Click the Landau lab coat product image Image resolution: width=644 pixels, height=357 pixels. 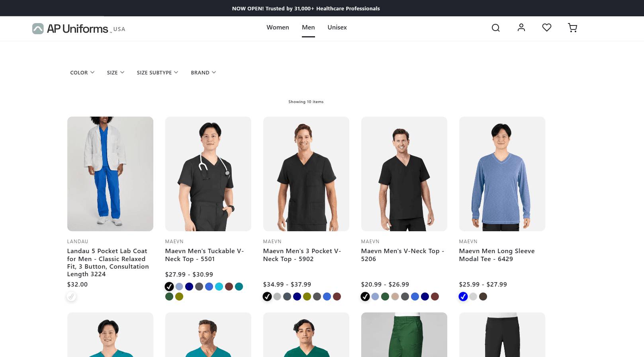tap(110, 174)
